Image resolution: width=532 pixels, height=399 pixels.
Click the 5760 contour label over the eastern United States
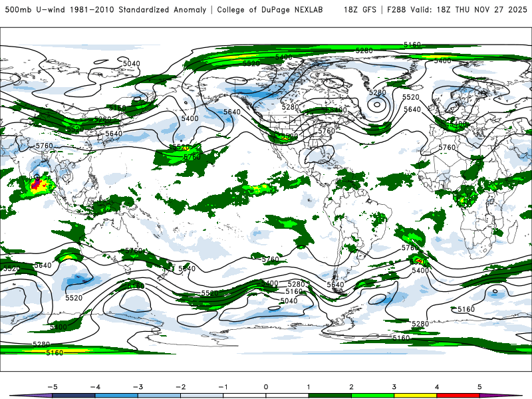click(x=327, y=131)
